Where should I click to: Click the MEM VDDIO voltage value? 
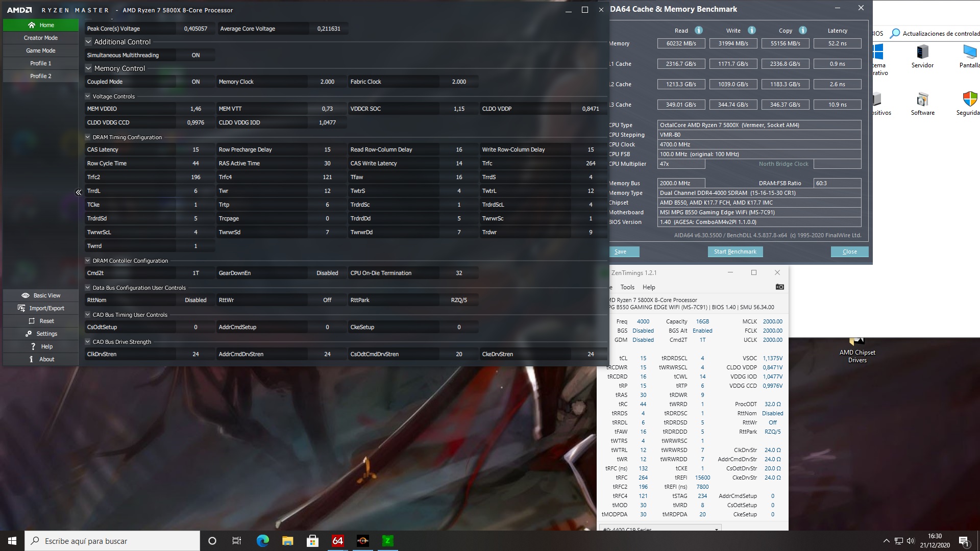(195, 109)
